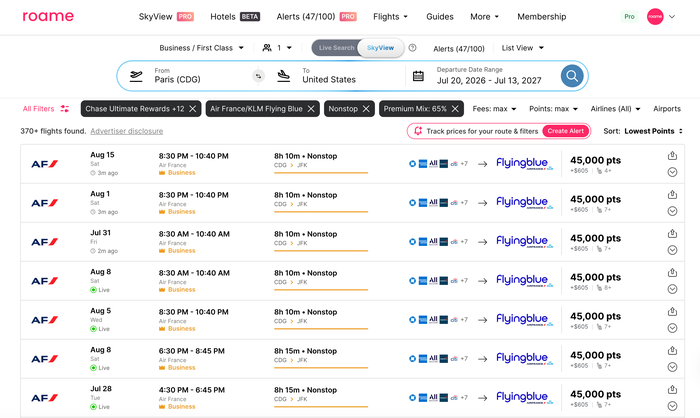Click the roame logo
Screen dimensions: 700x418
point(48,17)
